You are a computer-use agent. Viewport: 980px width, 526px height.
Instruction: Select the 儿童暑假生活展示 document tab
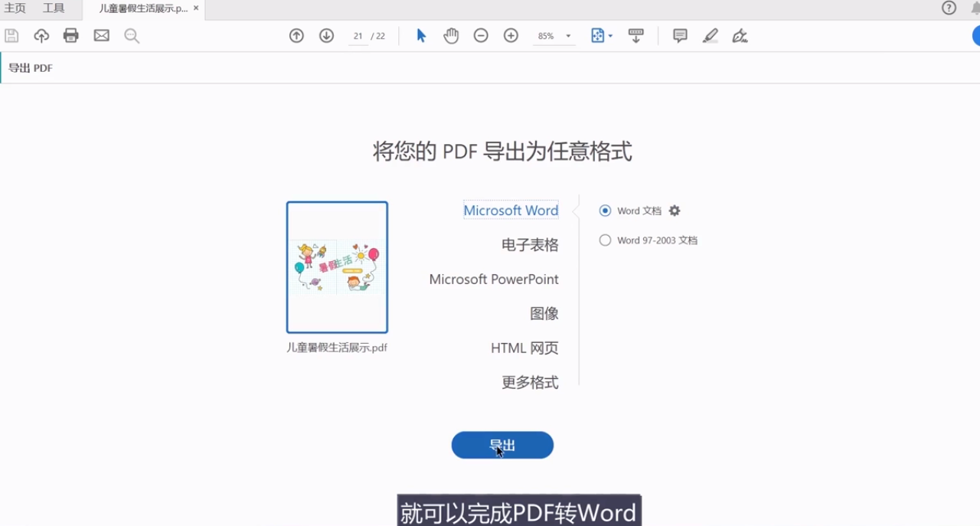click(x=143, y=8)
